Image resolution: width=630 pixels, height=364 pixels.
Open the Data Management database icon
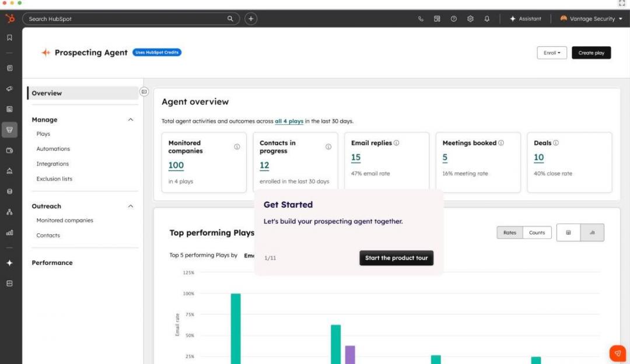coord(10,192)
